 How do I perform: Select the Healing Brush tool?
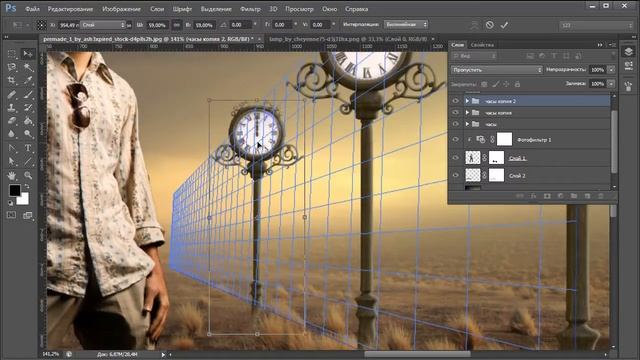click(11, 94)
